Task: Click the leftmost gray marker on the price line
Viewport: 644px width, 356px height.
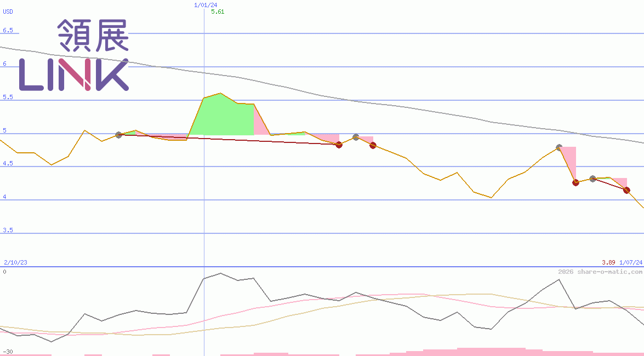Action: click(119, 135)
